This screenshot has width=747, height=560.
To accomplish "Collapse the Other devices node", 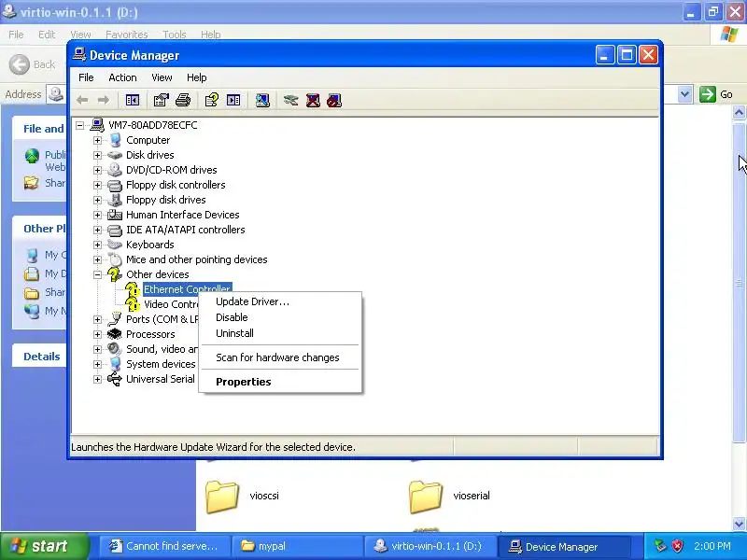I will pos(98,274).
